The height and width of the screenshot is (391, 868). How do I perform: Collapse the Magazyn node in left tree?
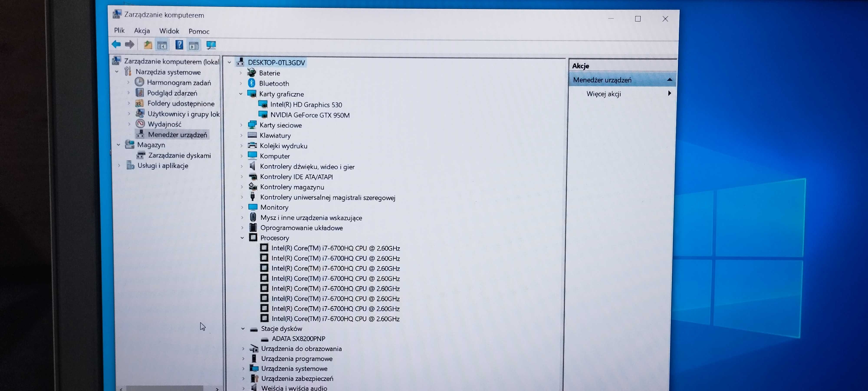[118, 145]
